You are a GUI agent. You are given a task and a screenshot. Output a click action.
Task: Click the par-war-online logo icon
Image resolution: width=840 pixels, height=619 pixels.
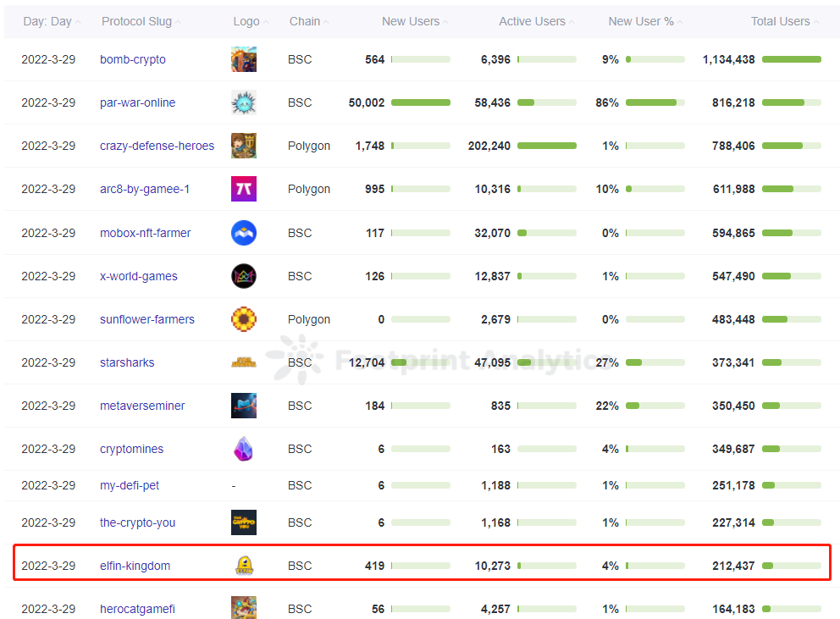(x=244, y=102)
